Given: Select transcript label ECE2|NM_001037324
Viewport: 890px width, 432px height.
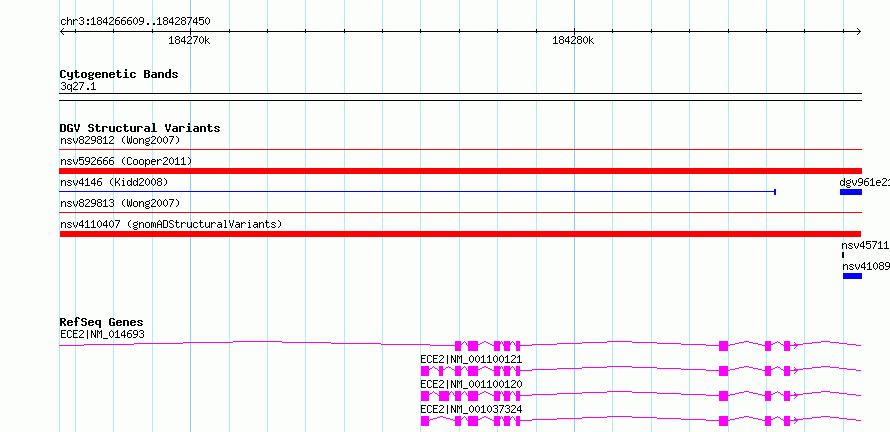Looking at the screenshot, I should [x=471, y=409].
